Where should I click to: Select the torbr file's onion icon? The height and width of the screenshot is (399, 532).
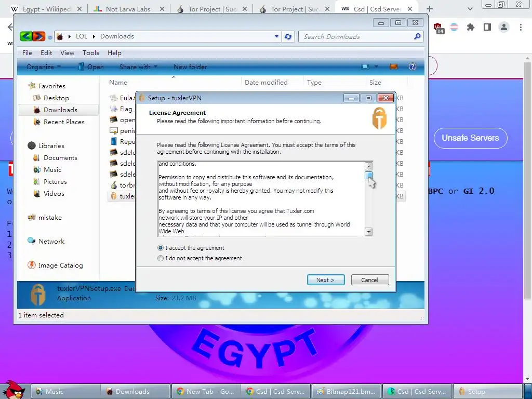[114, 185]
